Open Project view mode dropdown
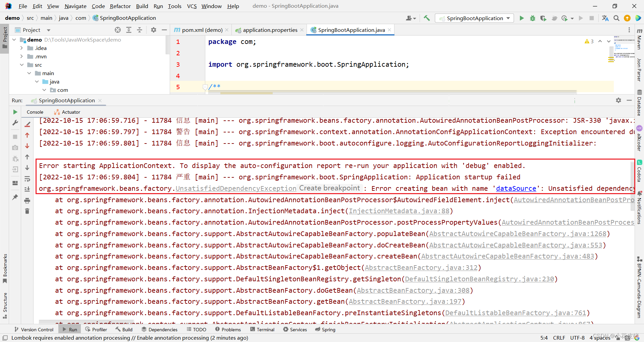This screenshot has width=644, height=342. coord(49,30)
